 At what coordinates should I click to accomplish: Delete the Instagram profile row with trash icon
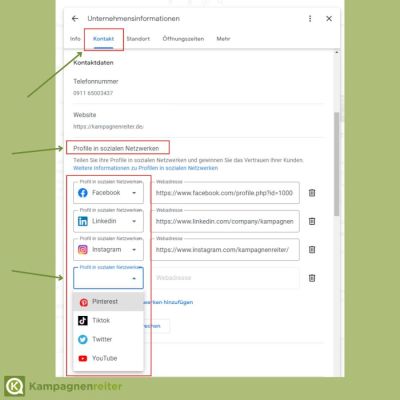tap(312, 250)
